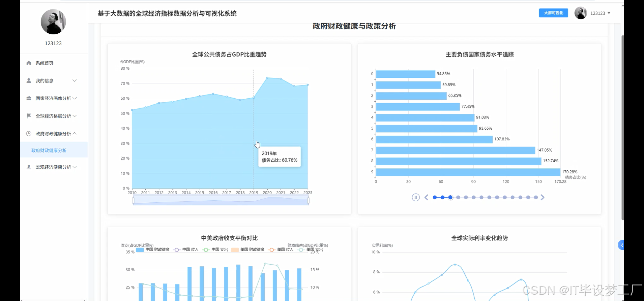
Task: Click the 91.03% bar value label
Action: (482, 118)
